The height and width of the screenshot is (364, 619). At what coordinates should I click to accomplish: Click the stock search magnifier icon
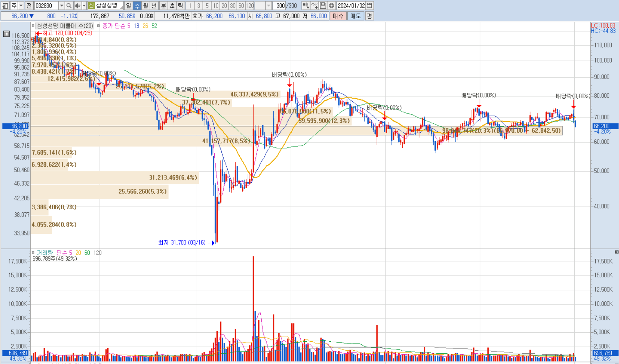tap(69, 5)
